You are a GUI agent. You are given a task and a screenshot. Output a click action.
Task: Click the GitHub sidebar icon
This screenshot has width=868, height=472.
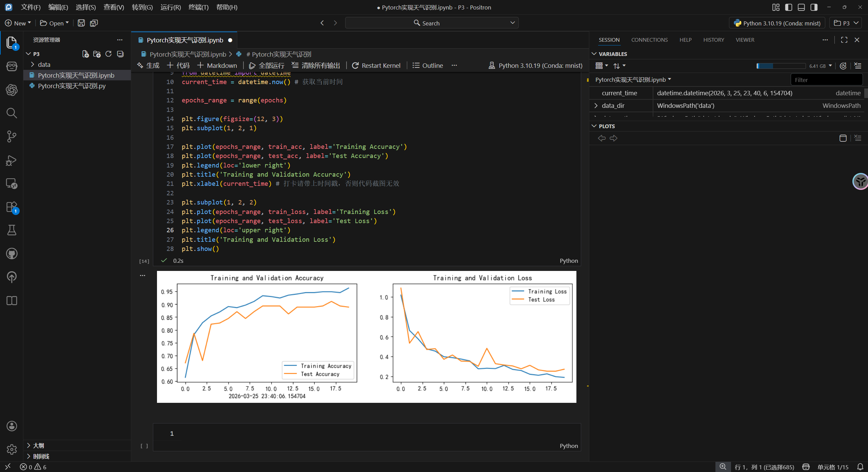[x=12, y=254]
